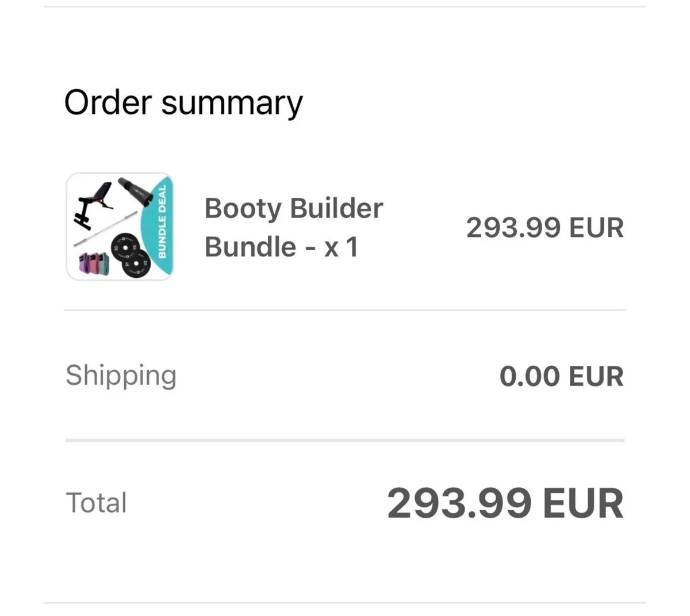Image resolution: width=690 pixels, height=616 pixels.
Task: Click the green resistance band
Action: pyautogui.click(x=105, y=265)
